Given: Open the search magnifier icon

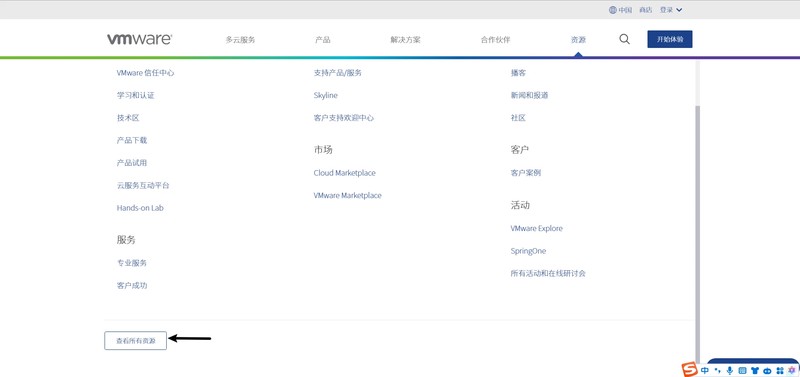Looking at the screenshot, I should [x=624, y=39].
